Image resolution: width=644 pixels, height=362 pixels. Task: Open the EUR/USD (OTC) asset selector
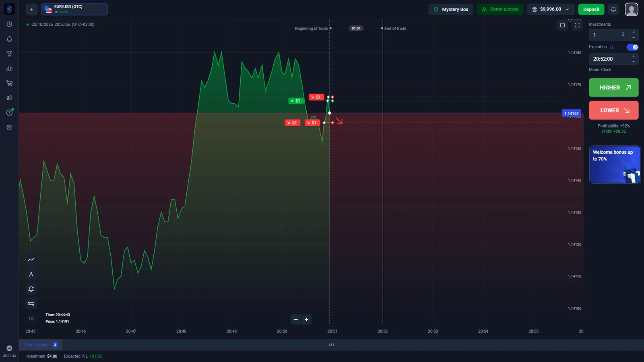point(74,9)
